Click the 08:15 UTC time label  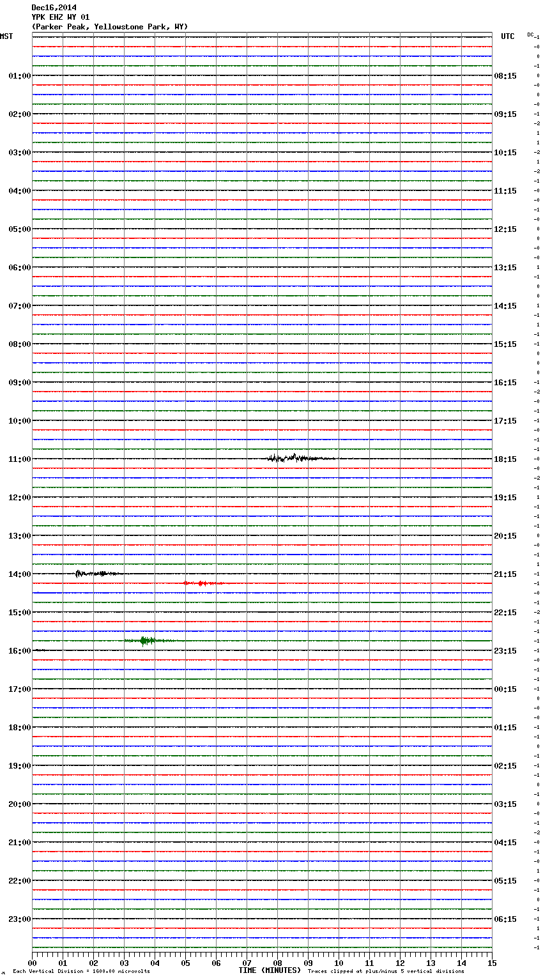point(505,76)
